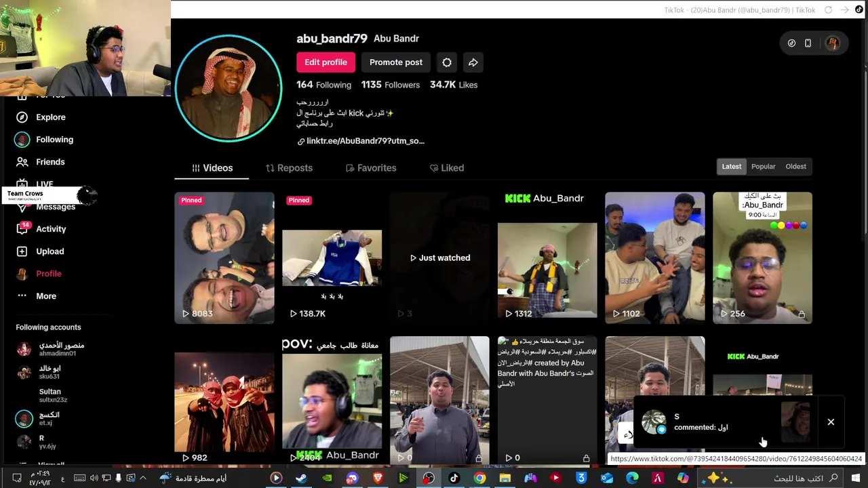Open the account avatar menu at top right
Image resolution: width=868 pixels, height=488 pixels.
pos(833,43)
